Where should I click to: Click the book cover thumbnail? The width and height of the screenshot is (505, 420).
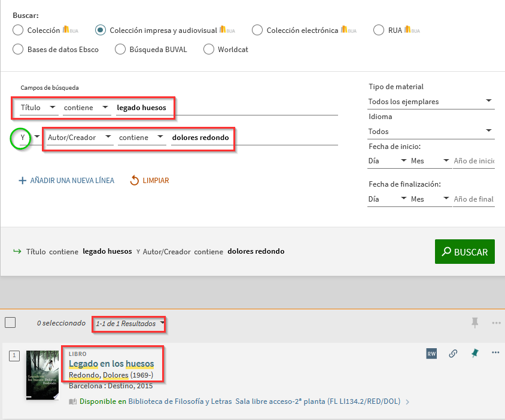(42, 375)
